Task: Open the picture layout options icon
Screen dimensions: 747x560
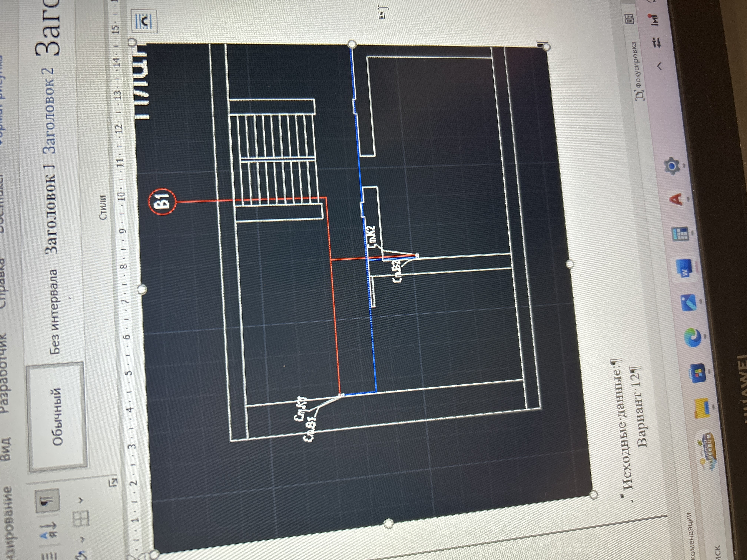Action: pos(144,22)
